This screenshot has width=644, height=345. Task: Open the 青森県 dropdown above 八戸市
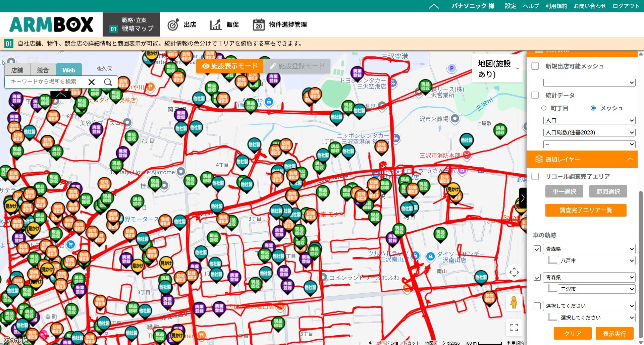click(589, 249)
